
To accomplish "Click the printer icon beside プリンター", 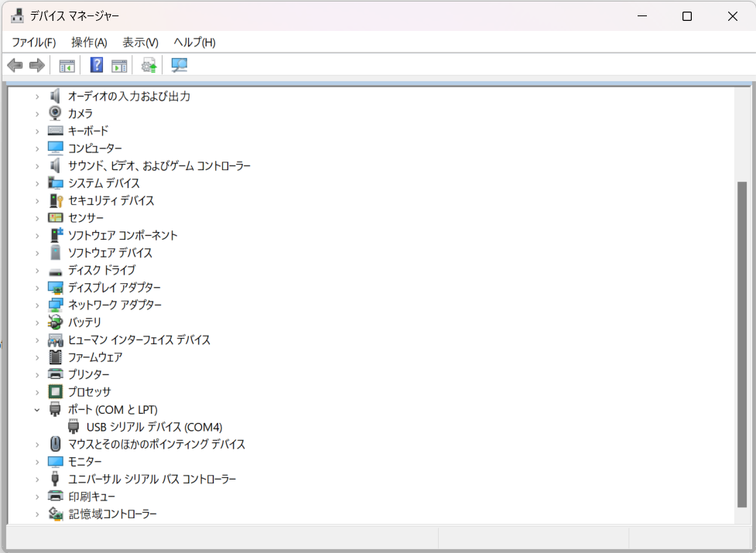I will (x=56, y=374).
